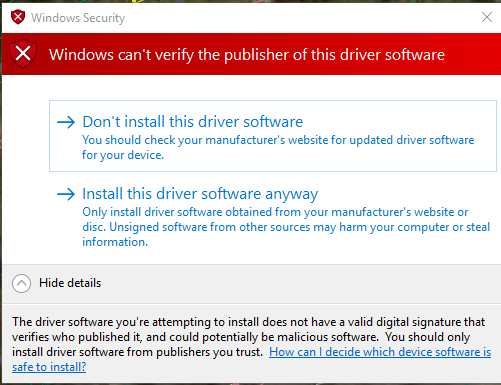Close the Windows Security dialog
This screenshot has height=385, width=501.
(487, 17)
